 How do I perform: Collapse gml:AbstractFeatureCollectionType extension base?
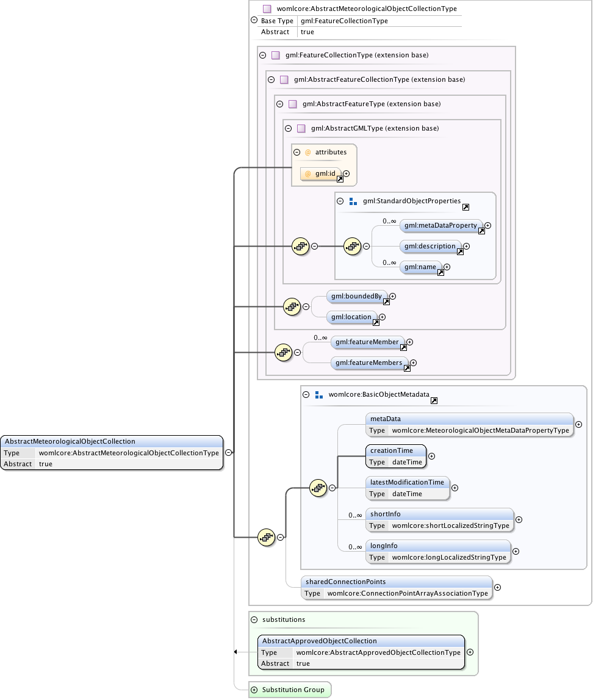coord(271,79)
